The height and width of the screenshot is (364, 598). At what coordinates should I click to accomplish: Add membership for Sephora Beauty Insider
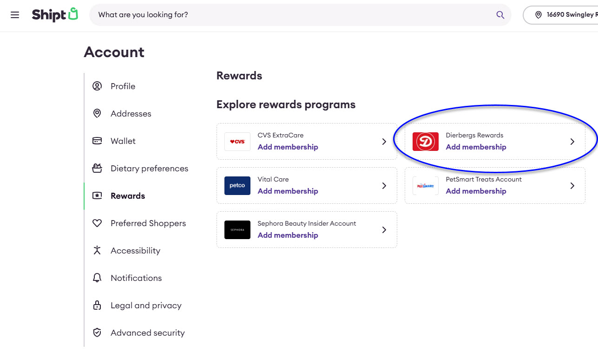pos(288,235)
